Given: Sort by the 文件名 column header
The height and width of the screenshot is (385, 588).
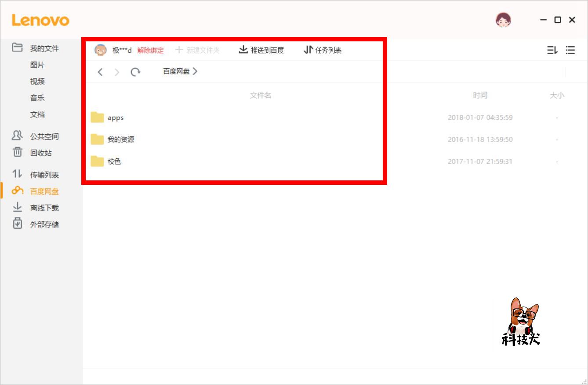Looking at the screenshot, I should coord(261,95).
